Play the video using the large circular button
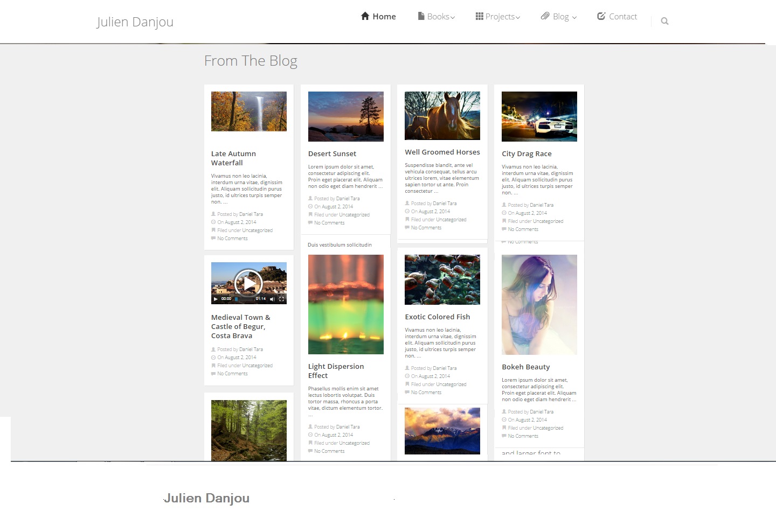 (248, 282)
